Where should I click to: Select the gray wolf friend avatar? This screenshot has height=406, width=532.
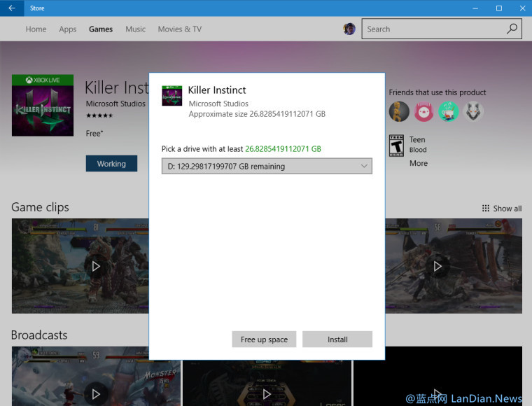pyautogui.click(x=472, y=111)
